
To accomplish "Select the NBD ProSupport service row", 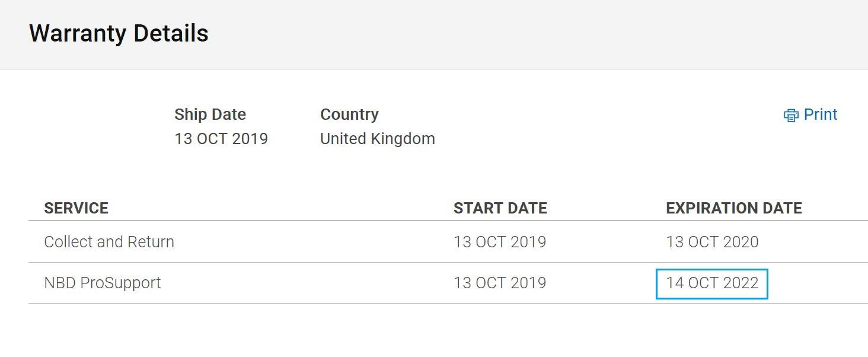I will [448, 283].
